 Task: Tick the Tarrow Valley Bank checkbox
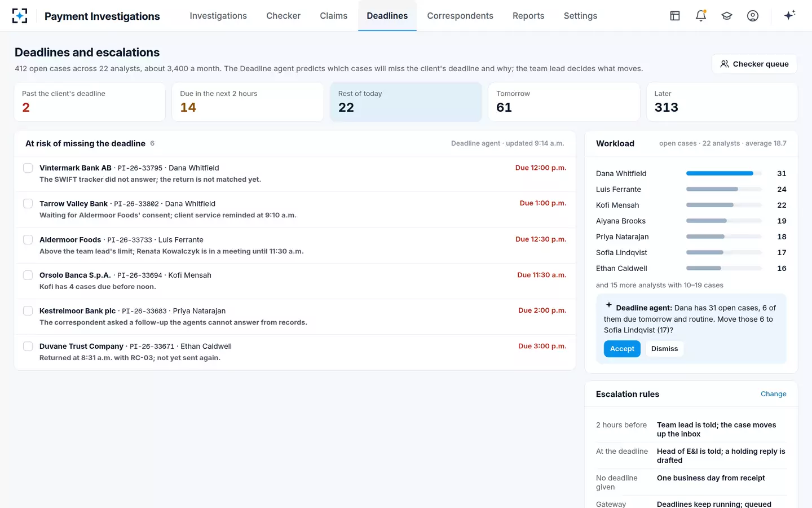28,203
